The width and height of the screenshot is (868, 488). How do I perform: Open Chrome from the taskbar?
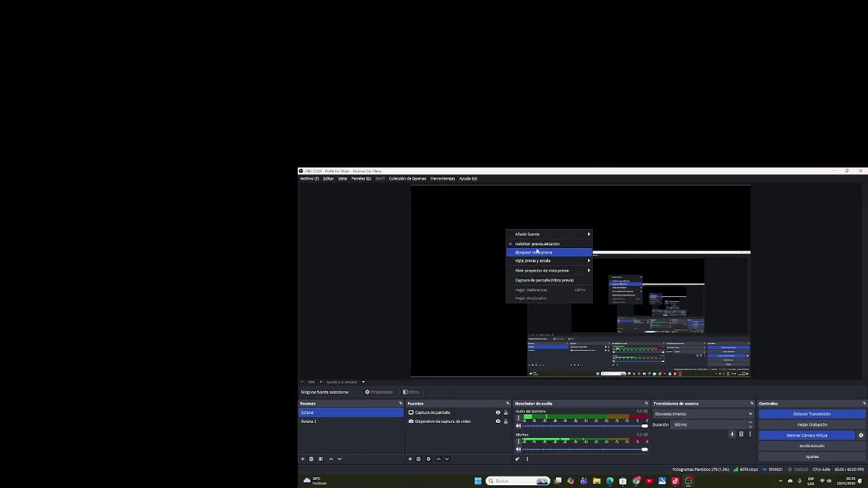(x=636, y=481)
